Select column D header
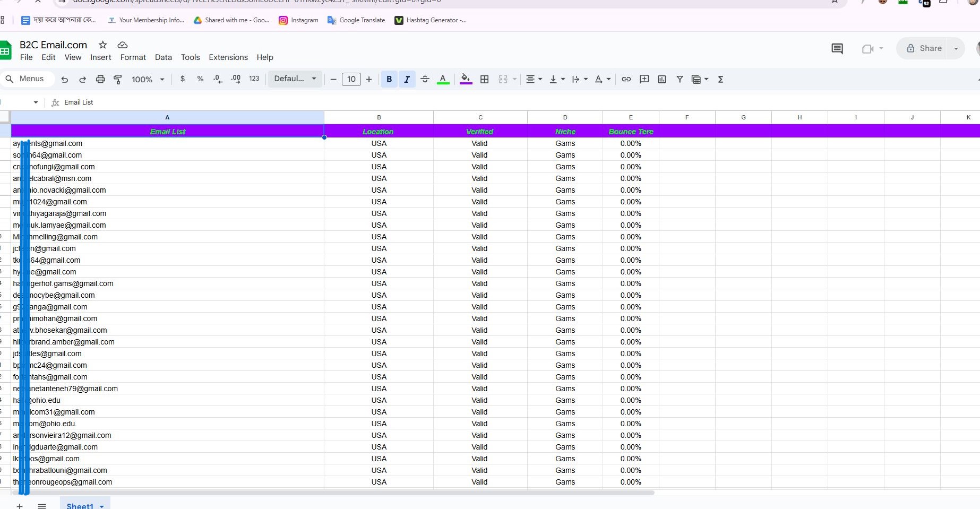Screen dimensions: 980x509 [565, 117]
